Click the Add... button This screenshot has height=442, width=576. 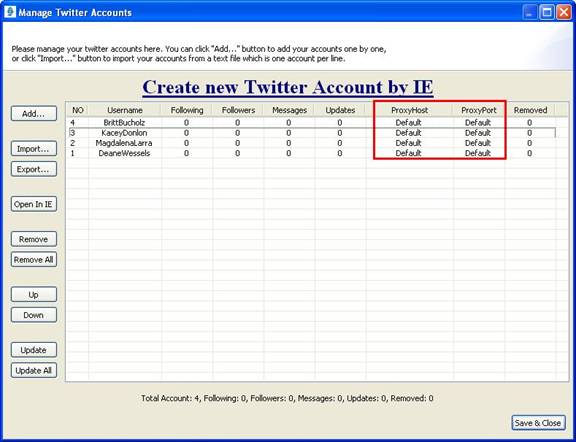coord(34,114)
